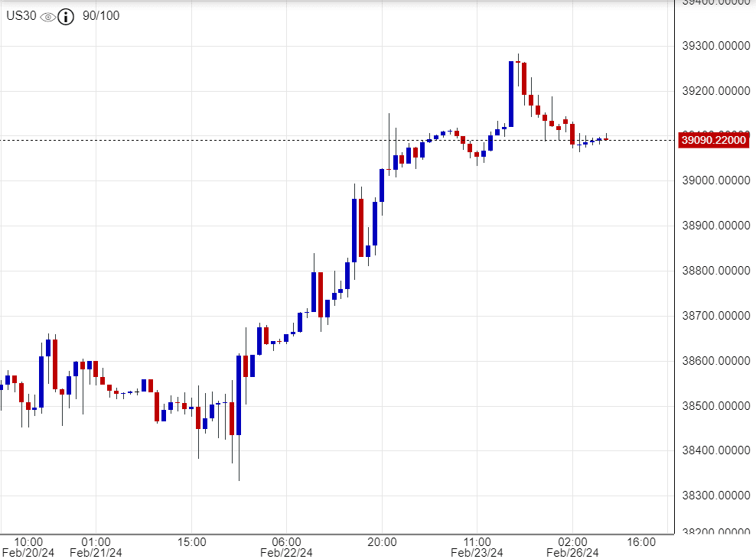Click the tall blue candle at chart peak
The image size is (756, 559).
point(511,93)
